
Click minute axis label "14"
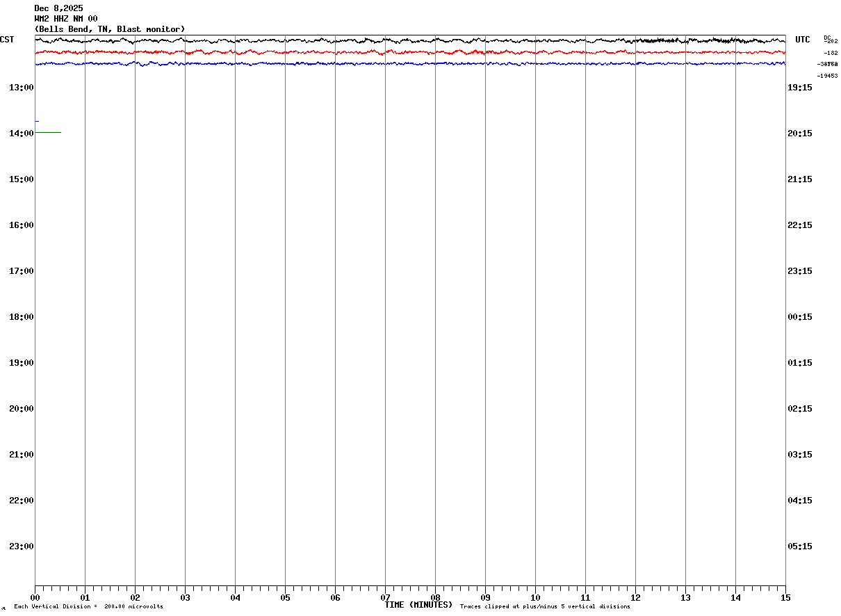click(x=735, y=597)
